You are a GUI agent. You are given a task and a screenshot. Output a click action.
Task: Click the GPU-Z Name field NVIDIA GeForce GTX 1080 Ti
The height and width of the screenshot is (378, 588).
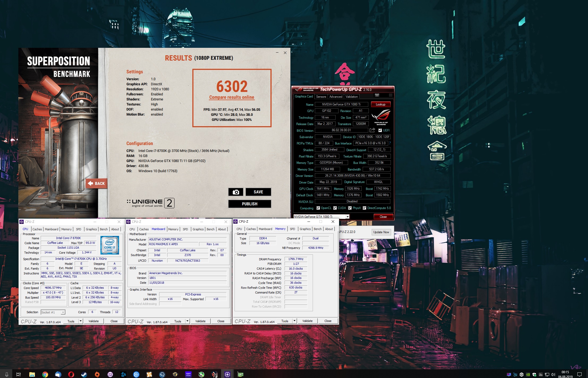pyautogui.click(x=341, y=104)
